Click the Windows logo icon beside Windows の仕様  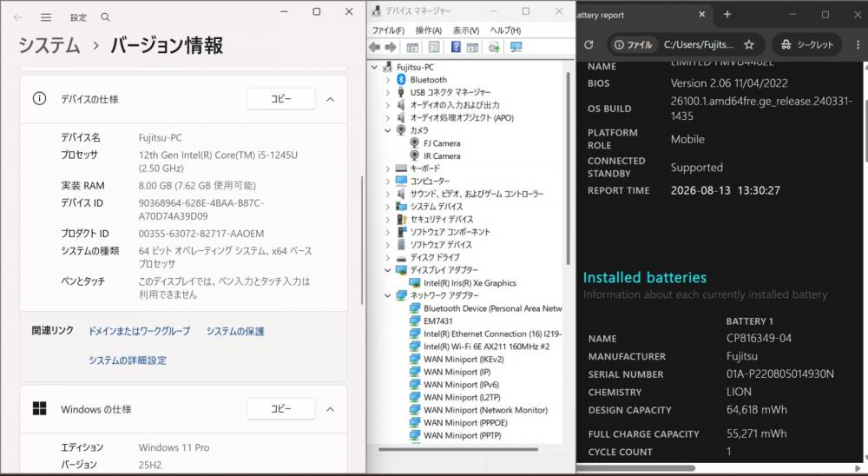(39, 409)
